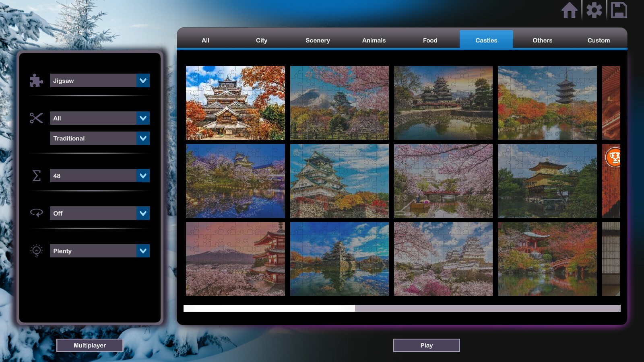Screen dimensions: 644x362
Task: Switch puzzle mode from Jigsaw
Action: (99, 80)
